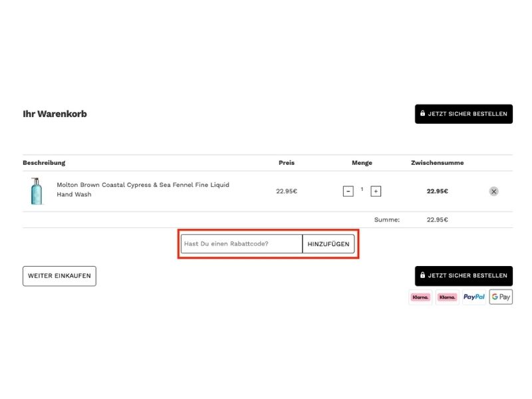The image size is (532, 399).
Task: Click top Jetzt Sicher Bestellen button
Action: [464, 114]
